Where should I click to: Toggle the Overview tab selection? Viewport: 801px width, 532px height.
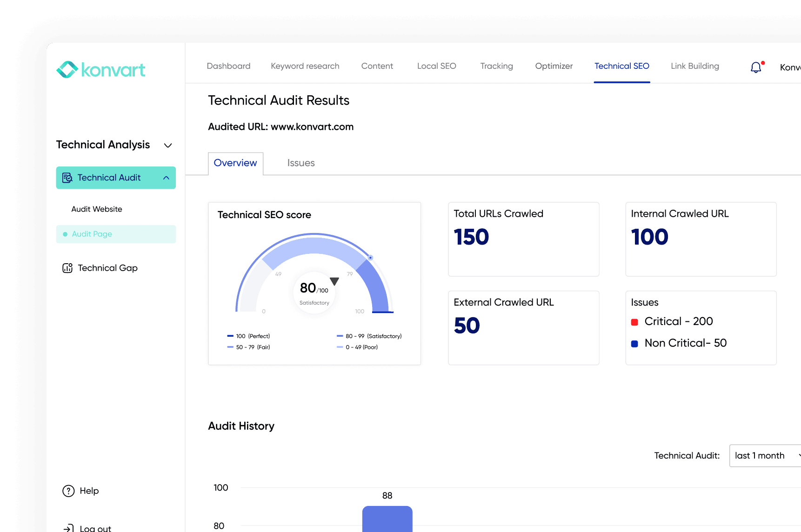[235, 163]
